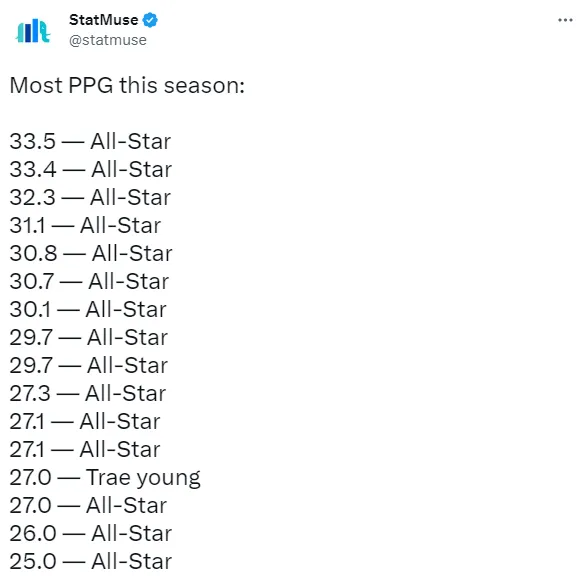Select the 30.8 — All-Star line
The width and height of the screenshot is (588, 576).
point(91,253)
